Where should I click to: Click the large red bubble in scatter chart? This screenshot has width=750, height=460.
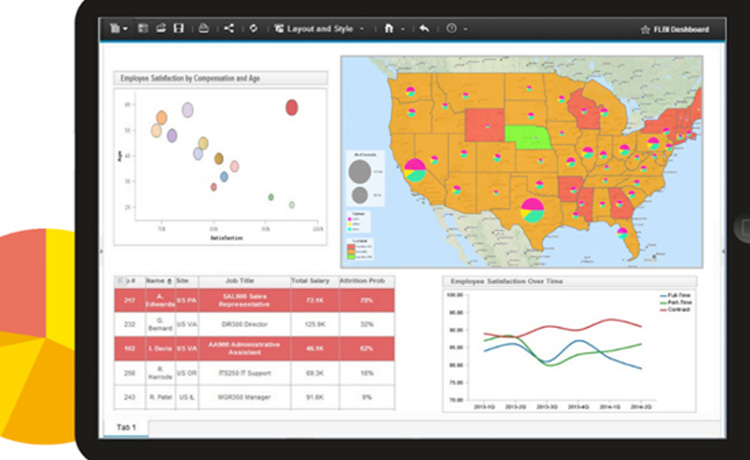click(x=292, y=108)
